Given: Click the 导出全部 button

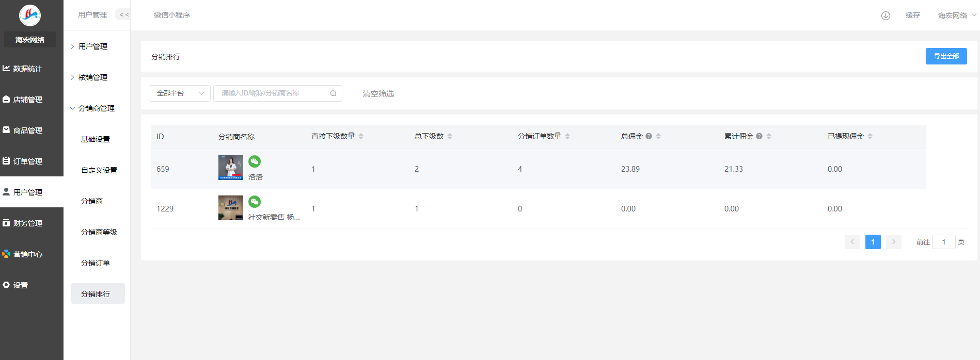Looking at the screenshot, I should click(x=946, y=56).
